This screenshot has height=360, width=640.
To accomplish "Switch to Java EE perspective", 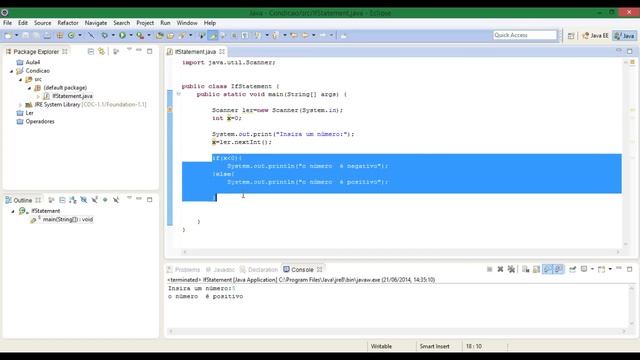I will [x=595, y=36].
